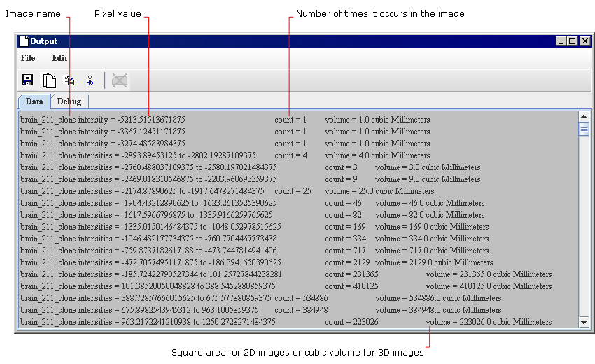Maximize the Output window
This screenshot has width=595, height=364.
573,41
